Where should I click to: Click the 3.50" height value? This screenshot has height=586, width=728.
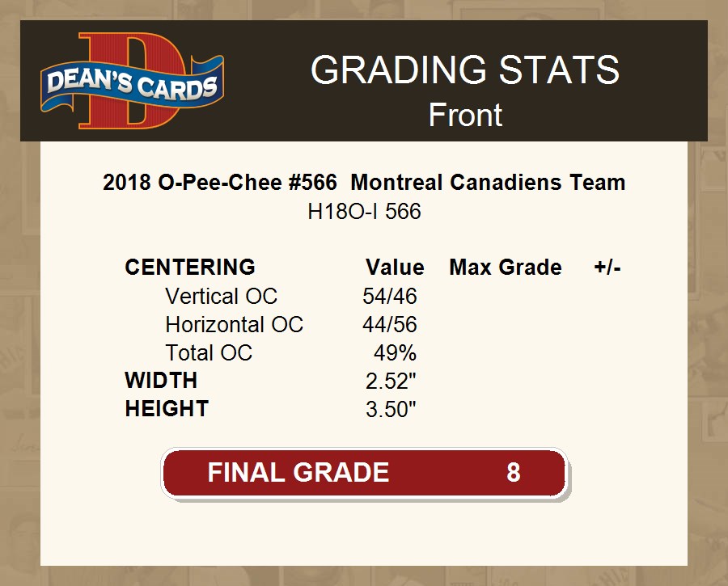391,409
